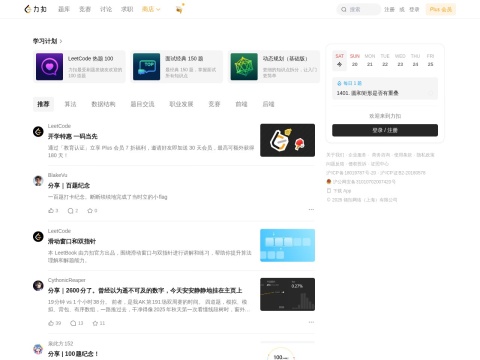Click the 隐私政策 footer link

point(425,155)
